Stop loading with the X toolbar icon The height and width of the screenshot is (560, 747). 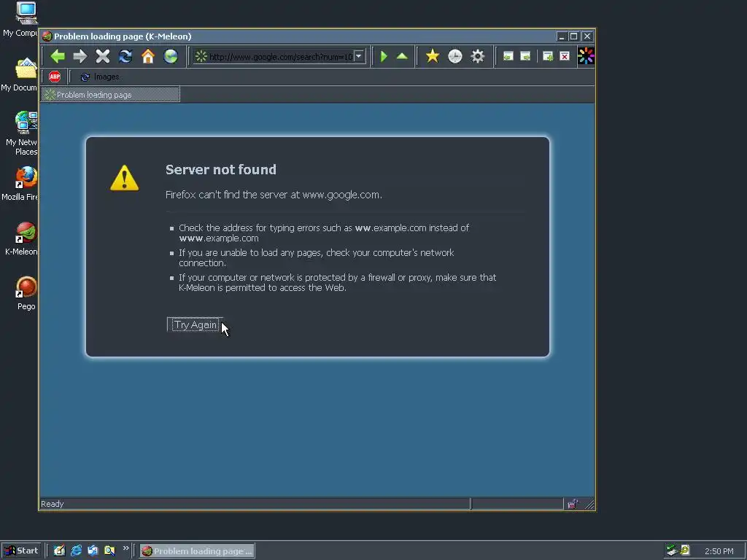[x=102, y=56]
